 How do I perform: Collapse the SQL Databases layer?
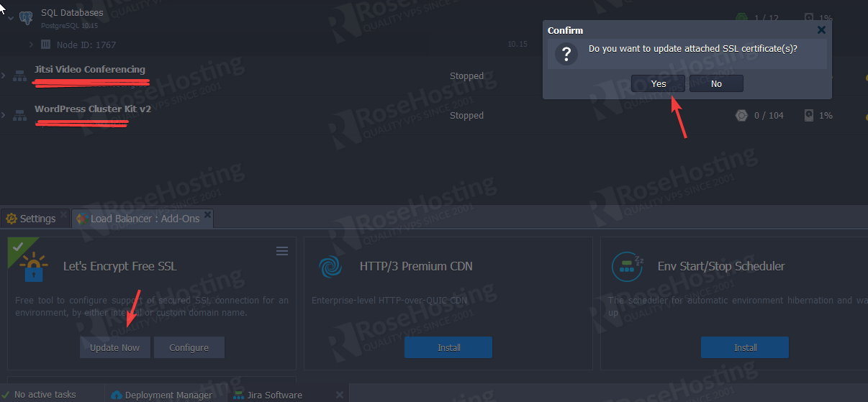click(10, 17)
